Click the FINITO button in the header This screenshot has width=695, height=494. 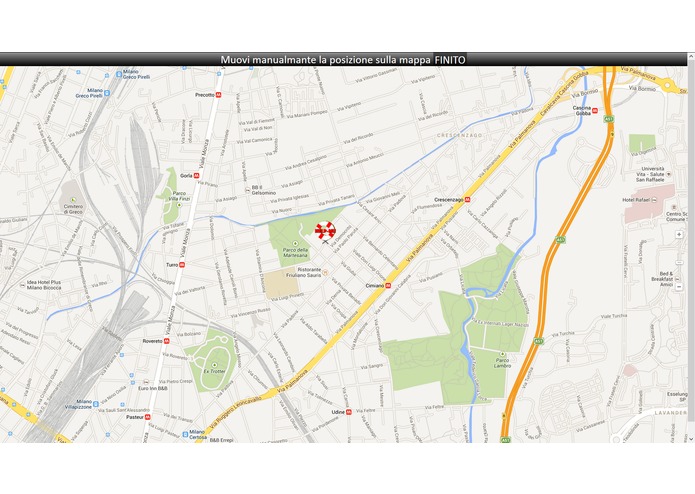449,60
